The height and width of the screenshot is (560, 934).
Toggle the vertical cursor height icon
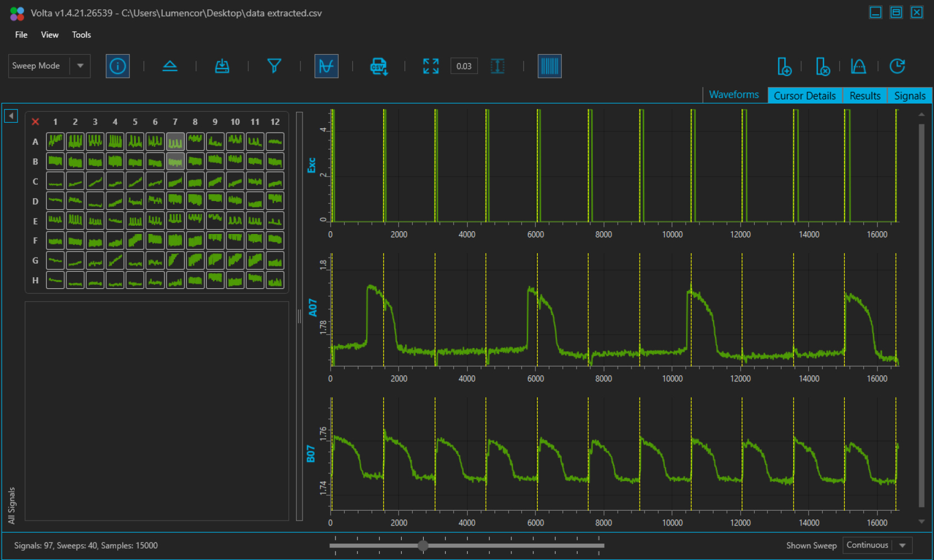(498, 66)
